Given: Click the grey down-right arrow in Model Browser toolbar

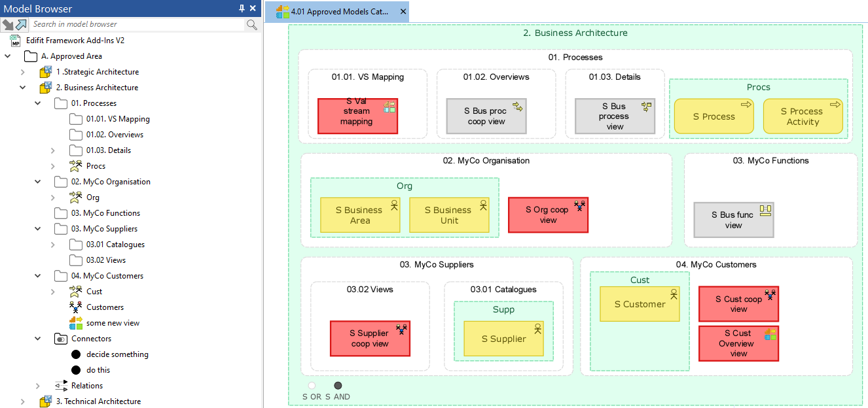Looking at the screenshot, I should 8,24.
